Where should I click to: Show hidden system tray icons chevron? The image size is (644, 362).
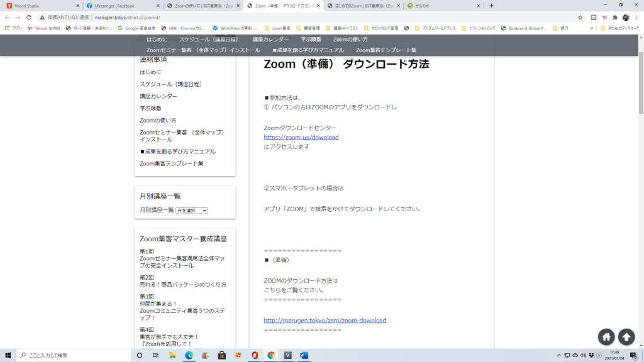[559, 356]
